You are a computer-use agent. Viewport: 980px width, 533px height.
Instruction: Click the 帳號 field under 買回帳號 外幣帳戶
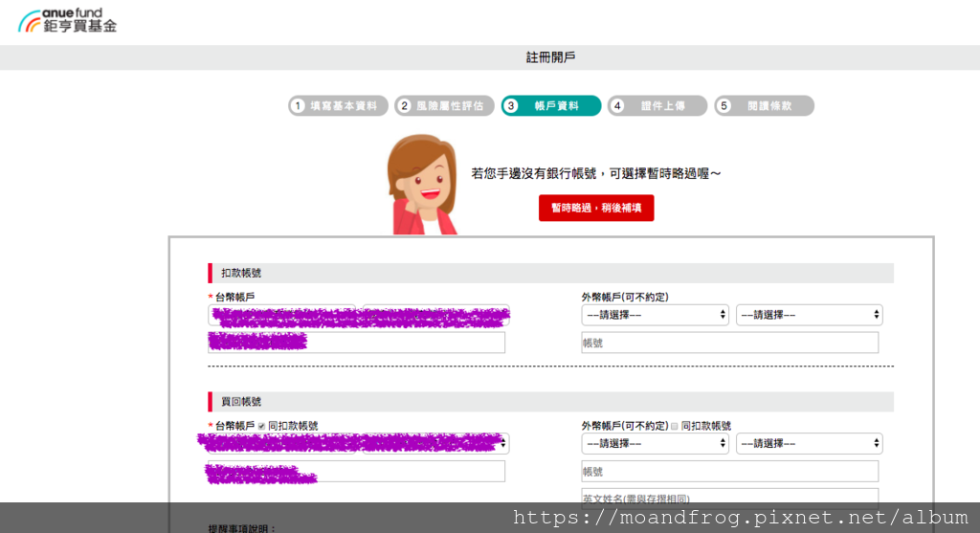coord(729,471)
